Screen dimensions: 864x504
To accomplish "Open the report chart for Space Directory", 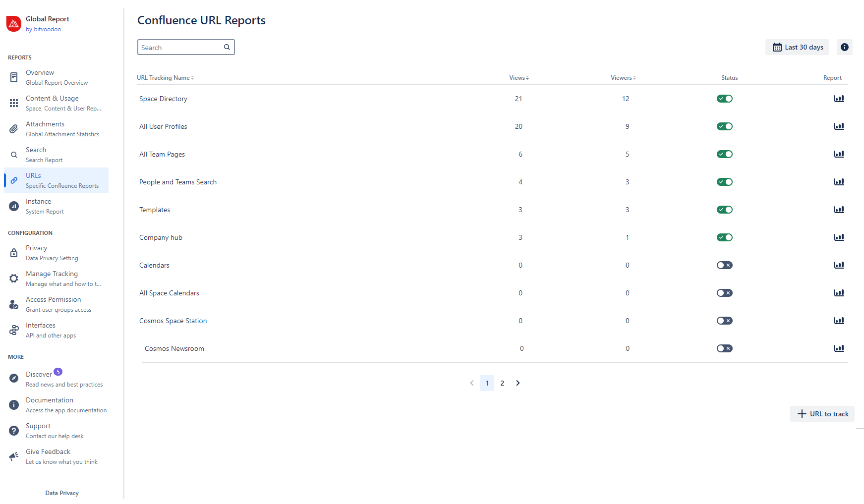I will coord(839,99).
